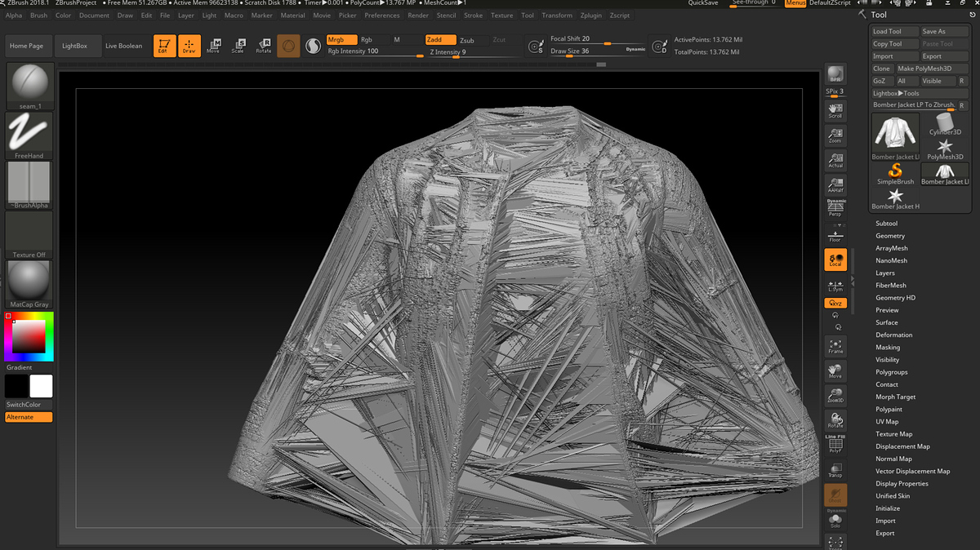The width and height of the screenshot is (980, 550).
Task: Toggle Local transformations button
Action: tap(835, 260)
